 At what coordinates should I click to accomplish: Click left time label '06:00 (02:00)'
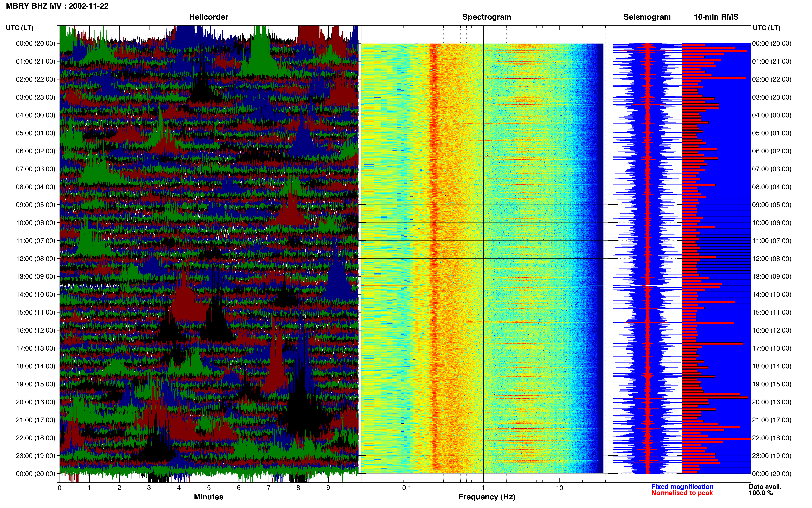coord(36,151)
